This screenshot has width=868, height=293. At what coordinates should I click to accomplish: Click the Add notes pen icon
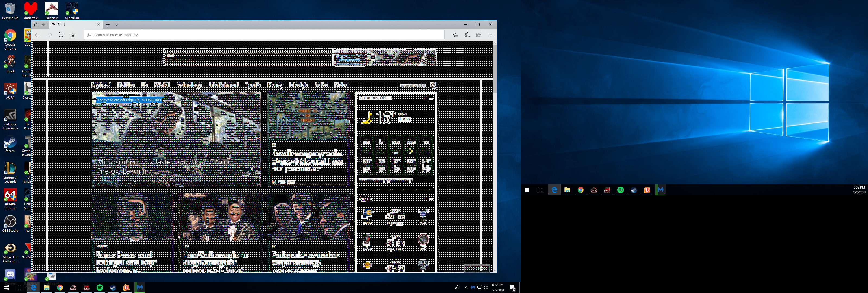pyautogui.click(x=467, y=35)
